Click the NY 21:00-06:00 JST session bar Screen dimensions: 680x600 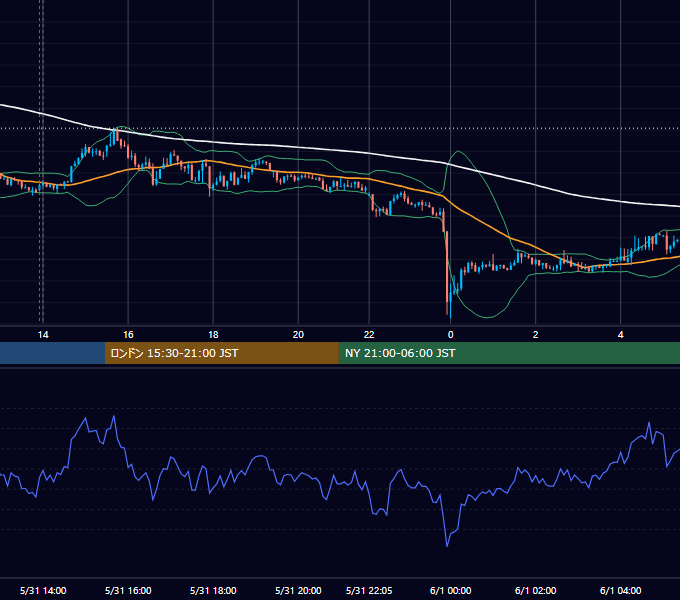point(509,353)
